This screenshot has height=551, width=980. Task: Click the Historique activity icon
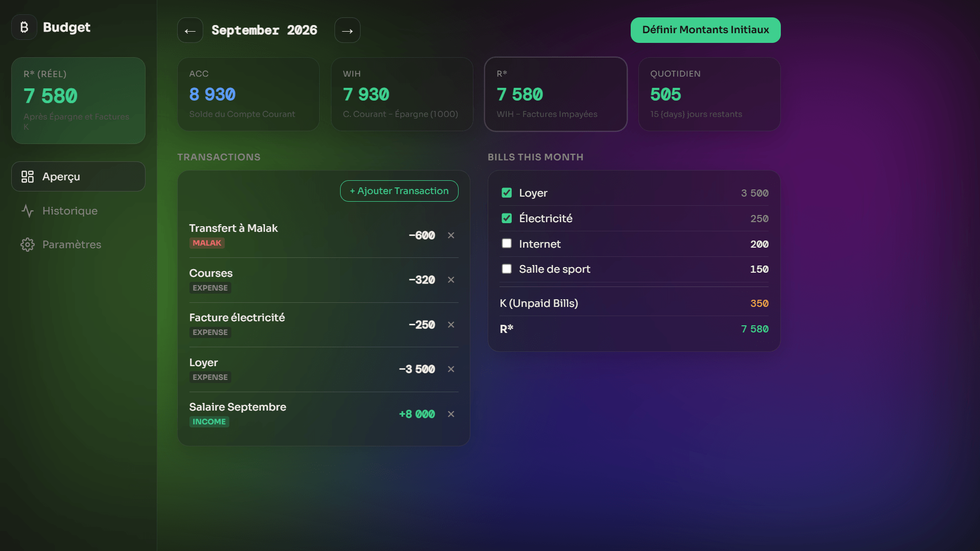click(x=28, y=211)
